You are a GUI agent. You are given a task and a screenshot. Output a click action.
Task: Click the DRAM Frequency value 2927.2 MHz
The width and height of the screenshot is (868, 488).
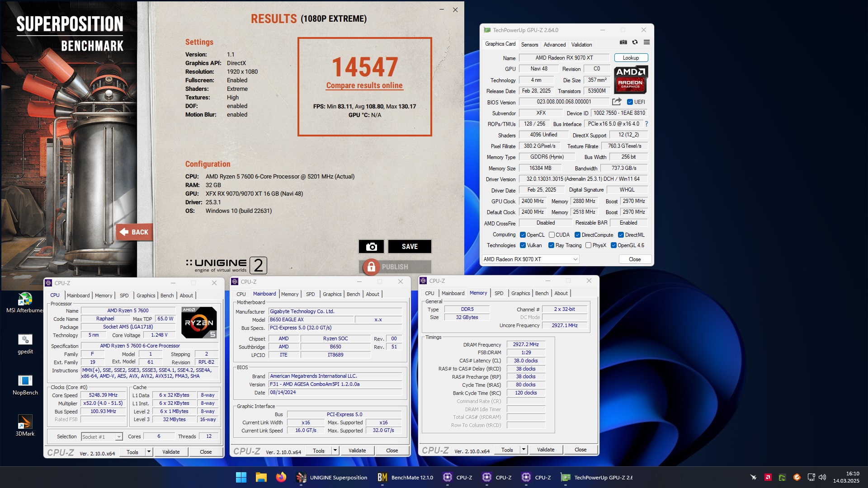point(526,344)
